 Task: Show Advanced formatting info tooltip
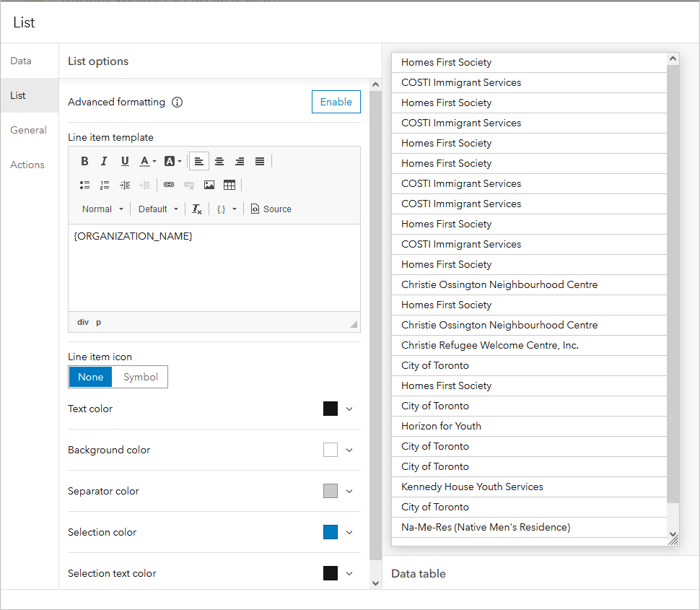pyautogui.click(x=178, y=103)
